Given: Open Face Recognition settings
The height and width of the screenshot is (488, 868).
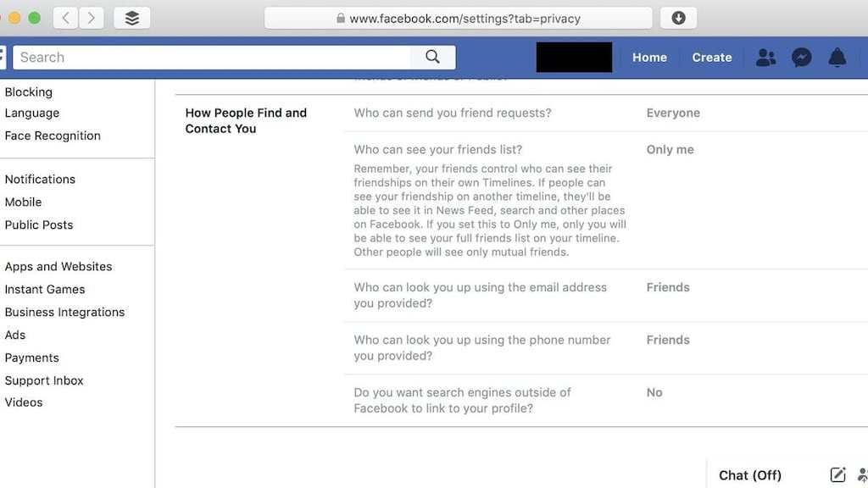Looking at the screenshot, I should 53,135.
